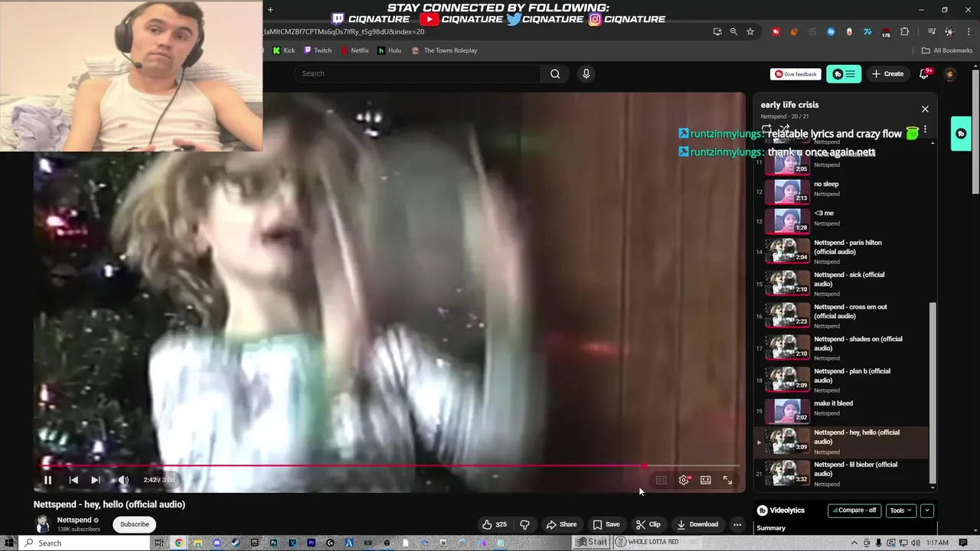
Task: Open The Towns Roleplay bookmark
Action: [445, 51]
